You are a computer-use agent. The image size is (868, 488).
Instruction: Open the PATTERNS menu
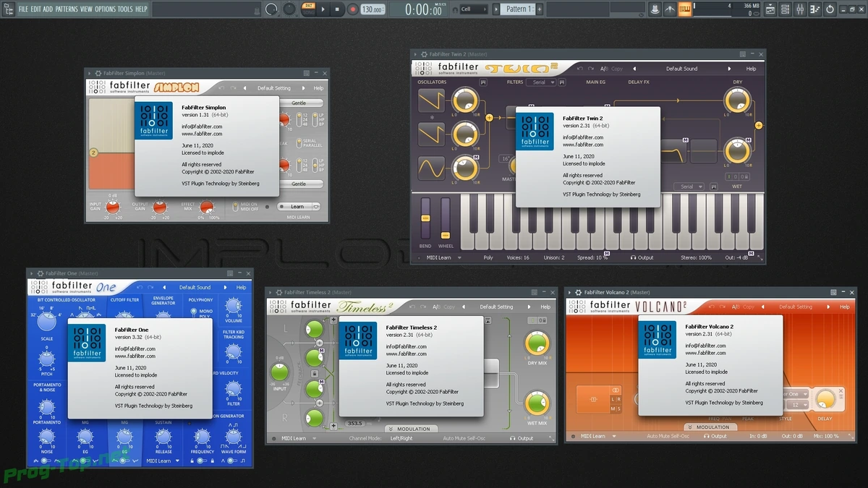[67, 9]
